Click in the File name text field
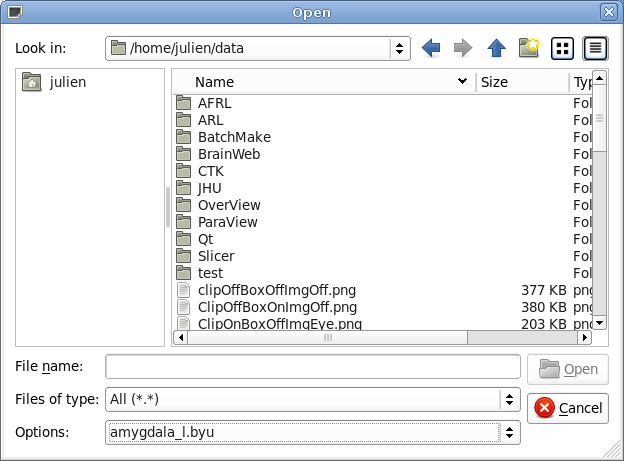This screenshot has width=624, height=461. pyautogui.click(x=312, y=367)
